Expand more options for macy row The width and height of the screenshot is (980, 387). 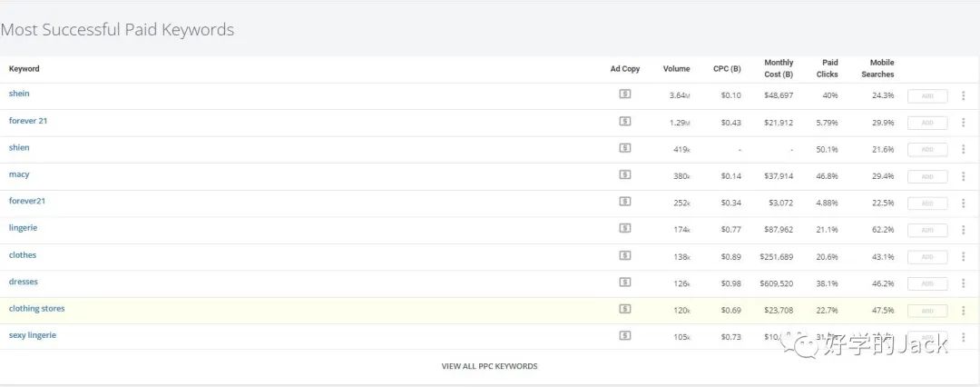[964, 176]
